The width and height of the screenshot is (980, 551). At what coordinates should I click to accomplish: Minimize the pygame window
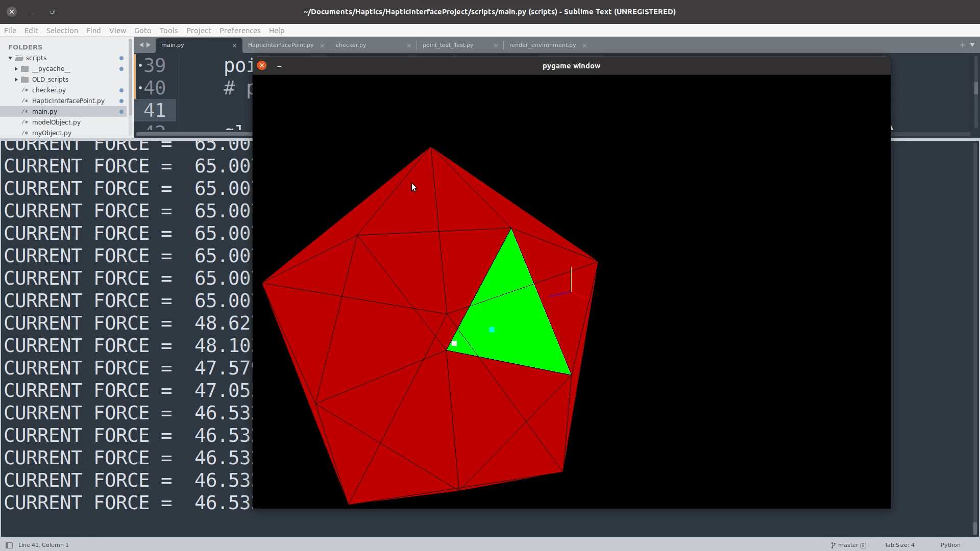279,66
